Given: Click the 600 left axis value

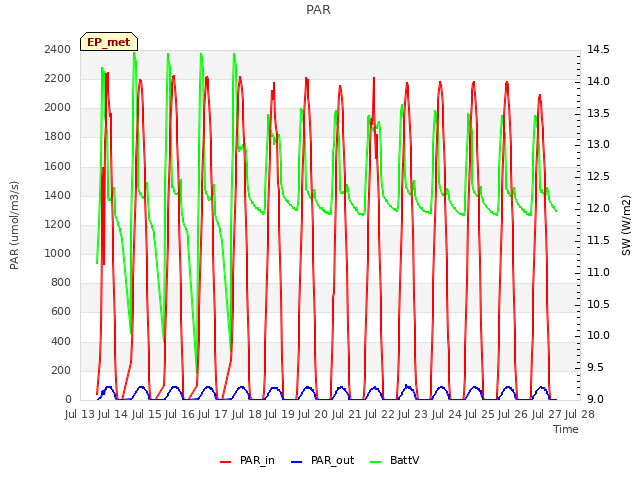Looking at the screenshot, I should click(x=61, y=312).
